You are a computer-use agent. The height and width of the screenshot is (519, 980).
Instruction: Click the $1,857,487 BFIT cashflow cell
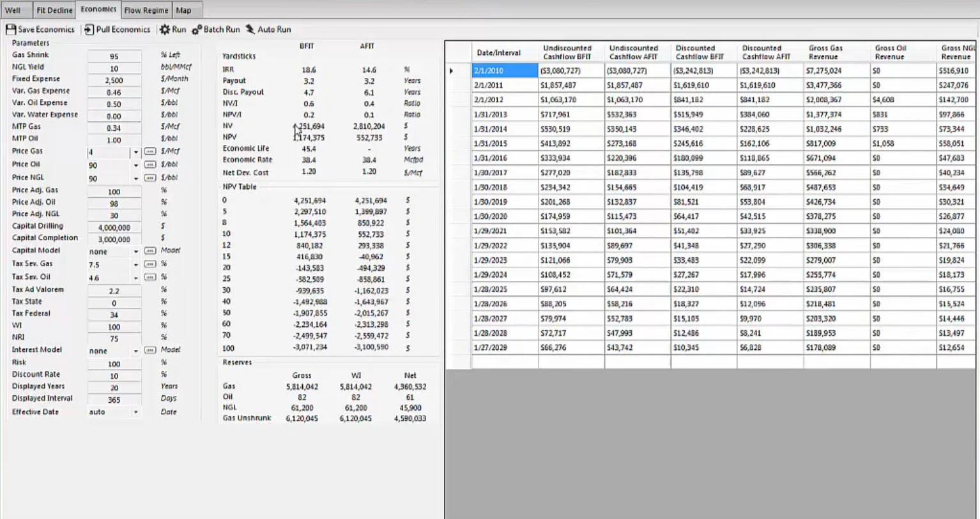571,85
